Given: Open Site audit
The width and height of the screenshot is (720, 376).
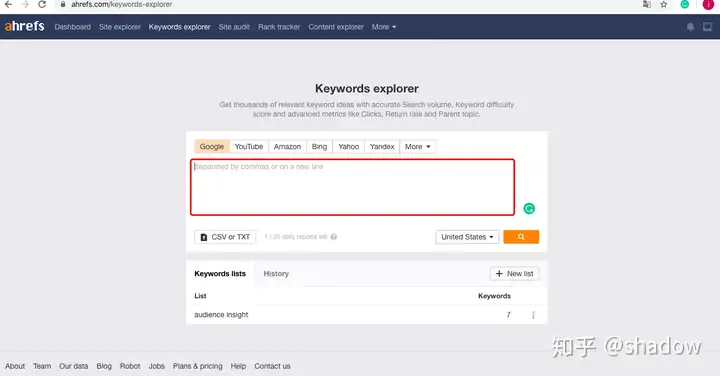Looking at the screenshot, I should coord(234,27).
